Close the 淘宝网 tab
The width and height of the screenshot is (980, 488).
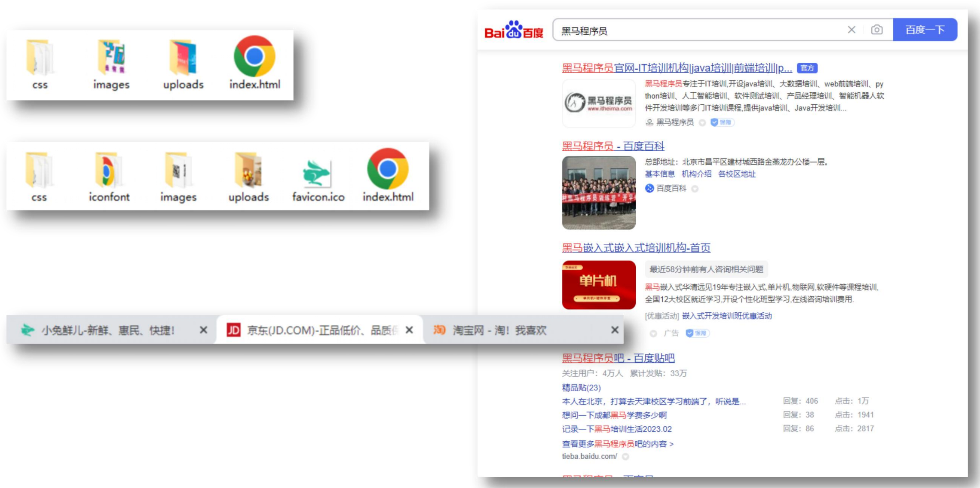point(615,330)
